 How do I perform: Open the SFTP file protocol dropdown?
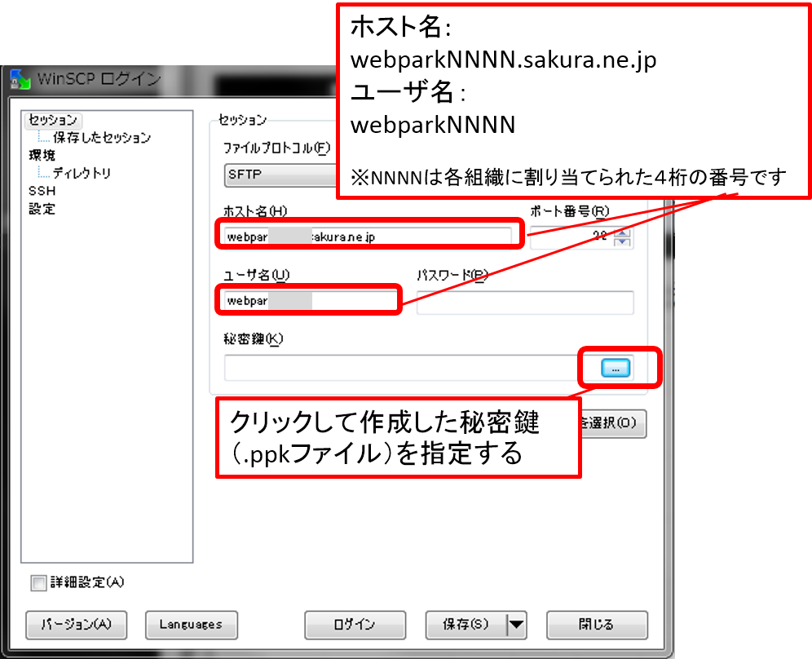[282, 175]
